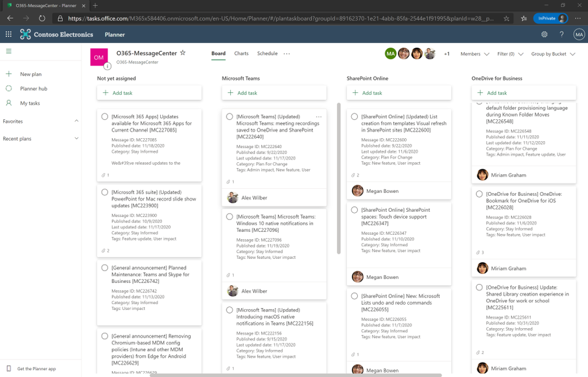Click the browser back arrow
Screen dimensions: 588x377
10,18
